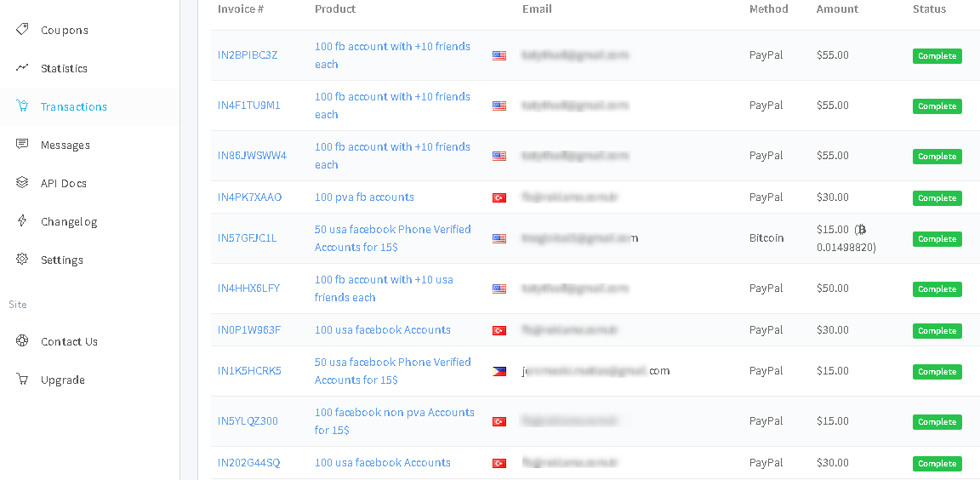Click the Coupons tag icon

coord(22,30)
